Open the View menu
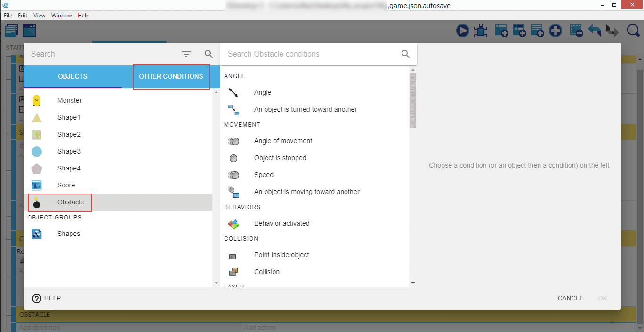The height and width of the screenshot is (332, 644). tap(40, 16)
